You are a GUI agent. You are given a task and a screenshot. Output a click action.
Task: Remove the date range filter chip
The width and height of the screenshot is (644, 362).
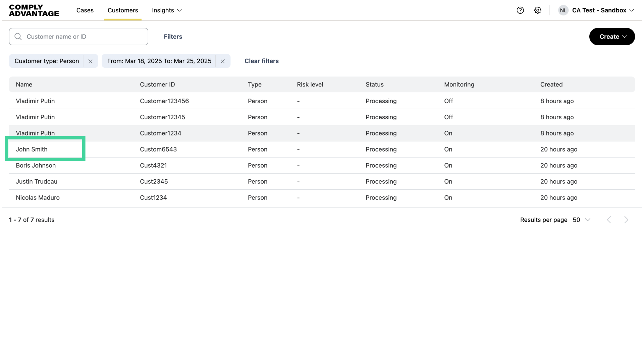pos(223,61)
